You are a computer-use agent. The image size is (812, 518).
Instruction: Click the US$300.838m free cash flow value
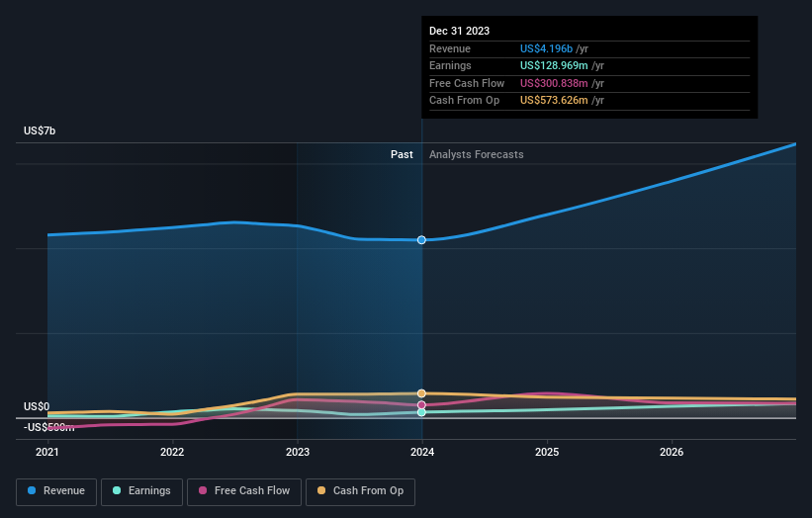coord(554,83)
